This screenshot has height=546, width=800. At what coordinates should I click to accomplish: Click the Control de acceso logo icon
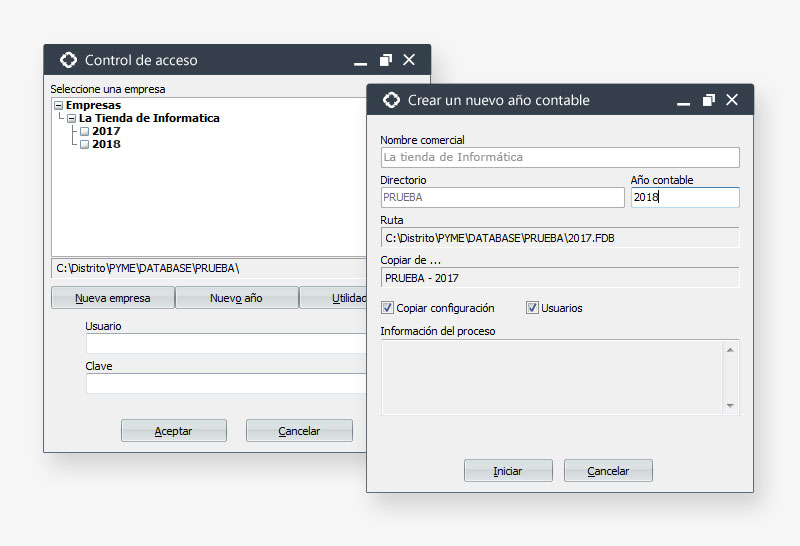pos(68,60)
